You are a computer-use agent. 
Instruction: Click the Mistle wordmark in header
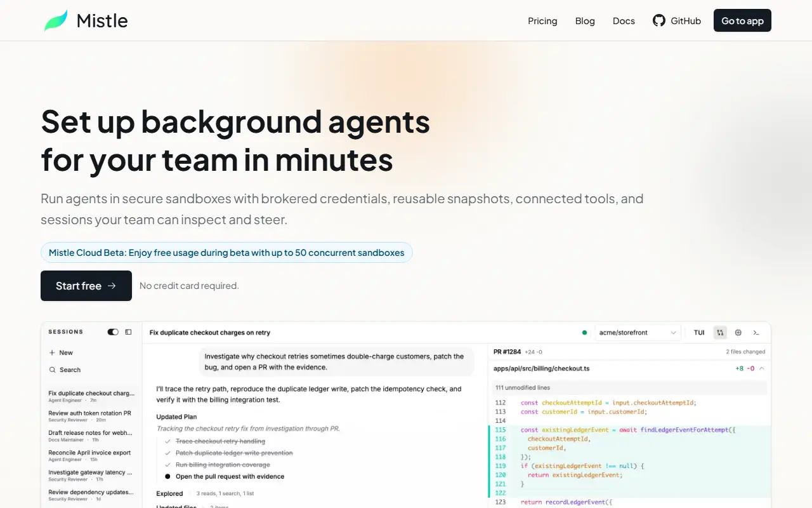click(x=102, y=20)
